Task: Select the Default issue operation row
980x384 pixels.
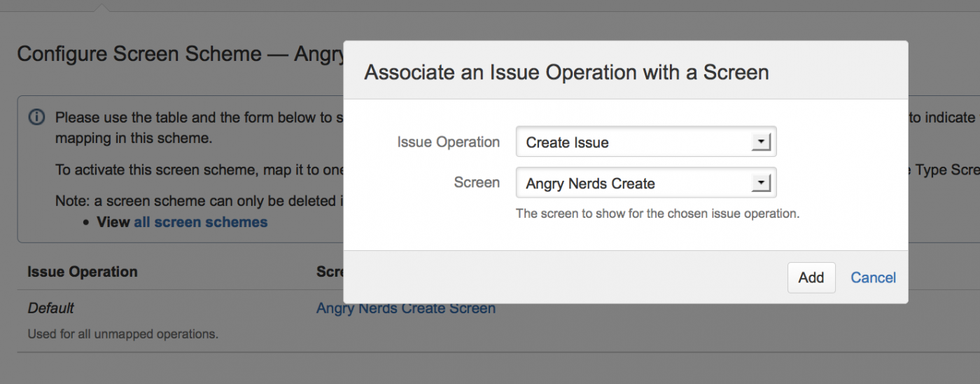Action: coord(50,308)
